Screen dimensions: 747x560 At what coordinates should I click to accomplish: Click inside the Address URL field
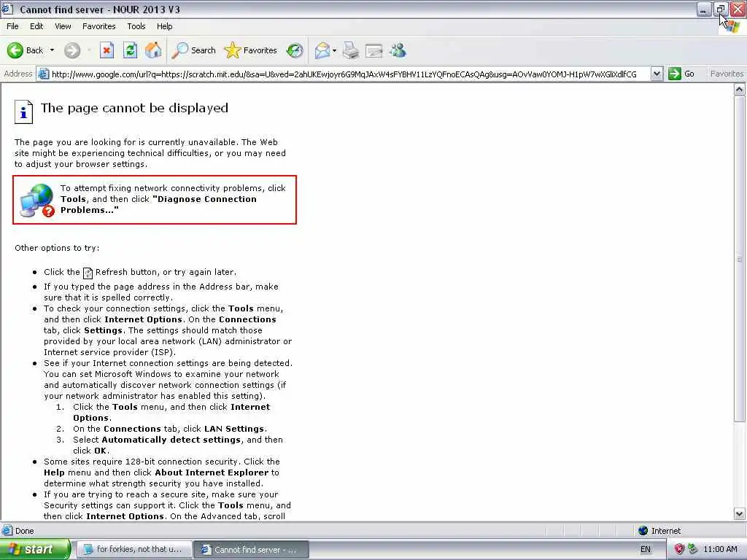[x=344, y=74]
